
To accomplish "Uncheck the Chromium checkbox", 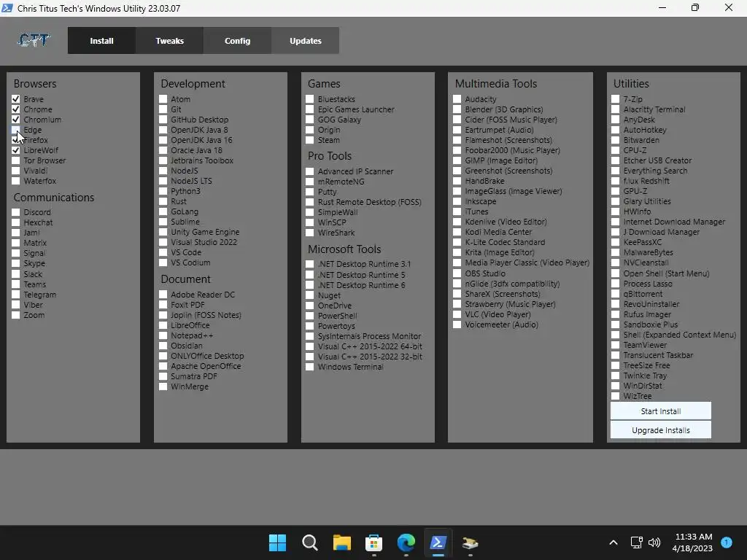I will click(16, 120).
